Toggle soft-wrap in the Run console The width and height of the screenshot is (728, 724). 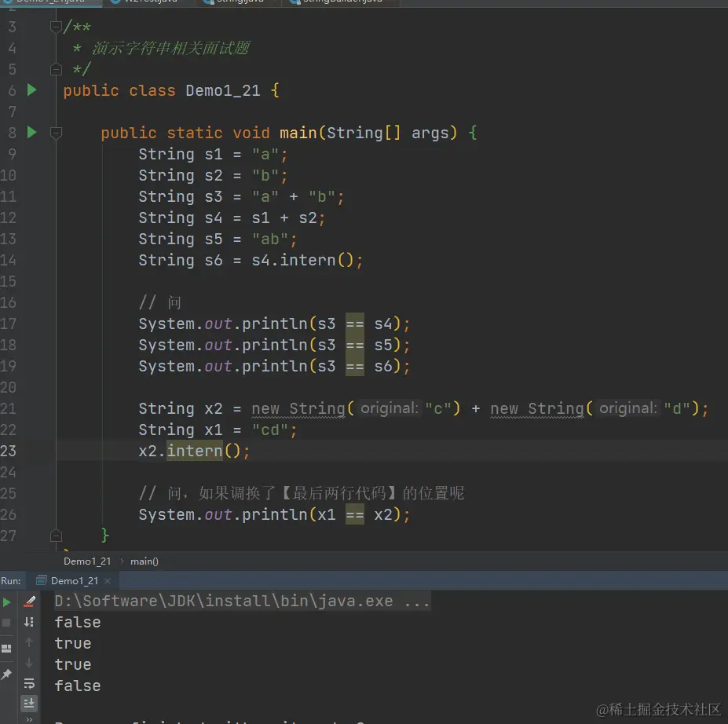29,683
